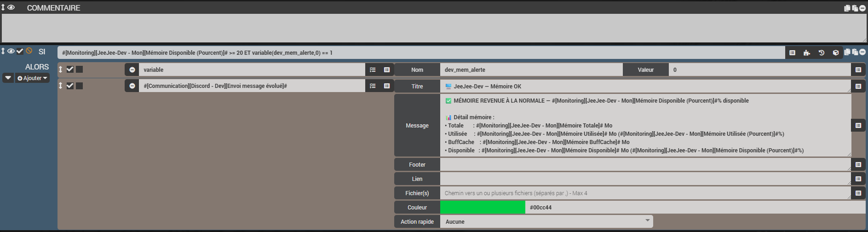Focus the Valeur field
Image resolution: width=868 pixels, height=232 pixels.
coord(760,70)
